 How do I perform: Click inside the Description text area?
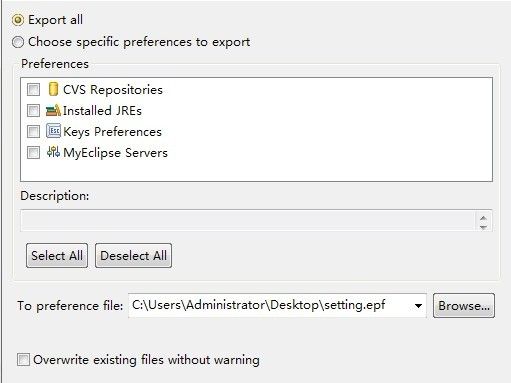click(248, 220)
